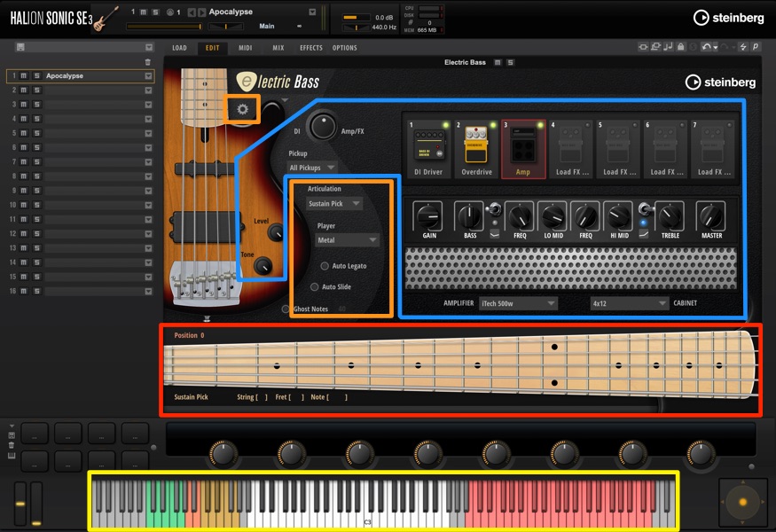Enable the Auto Legato option

tap(325, 266)
